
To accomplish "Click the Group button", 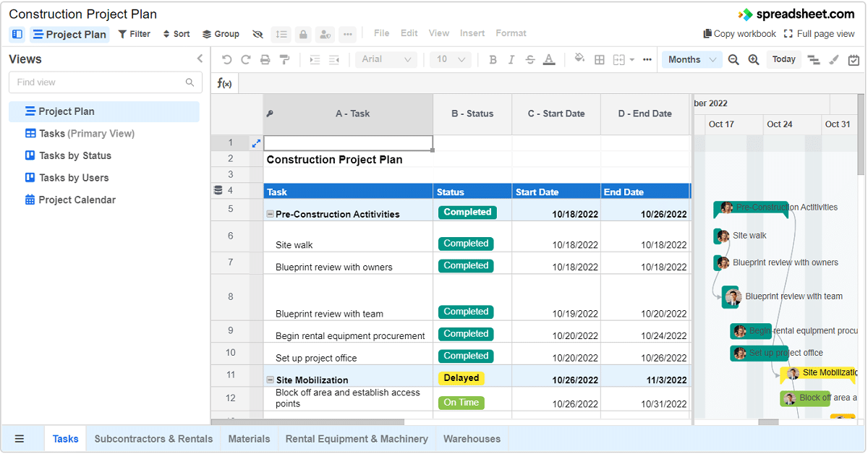I will click(221, 34).
